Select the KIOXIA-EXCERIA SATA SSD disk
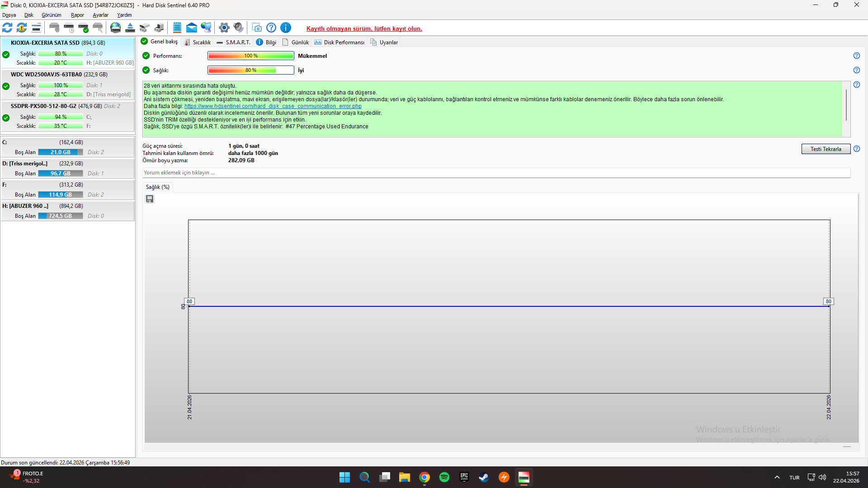The height and width of the screenshot is (488, 868). point(68,53)
